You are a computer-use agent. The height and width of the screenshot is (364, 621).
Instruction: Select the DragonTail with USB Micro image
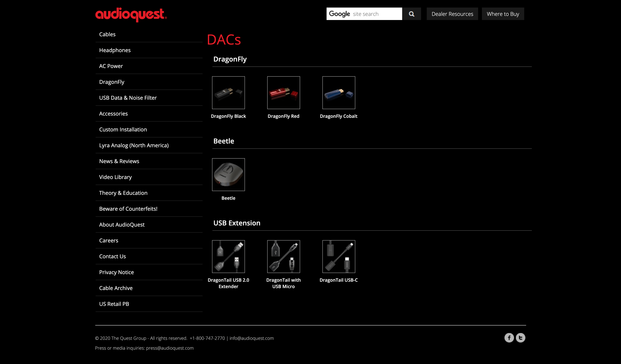tap(283, 256)
